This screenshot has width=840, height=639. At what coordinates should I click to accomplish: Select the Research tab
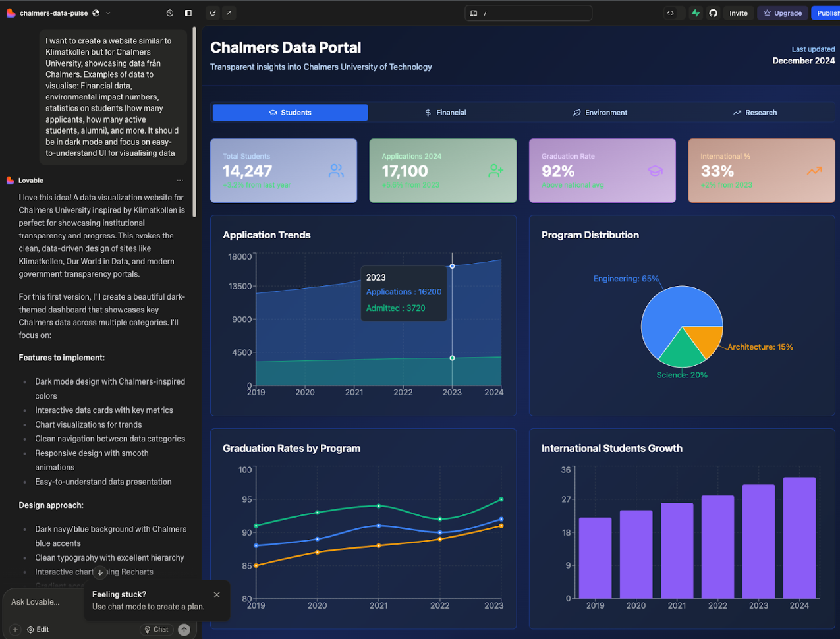point(755,113)
